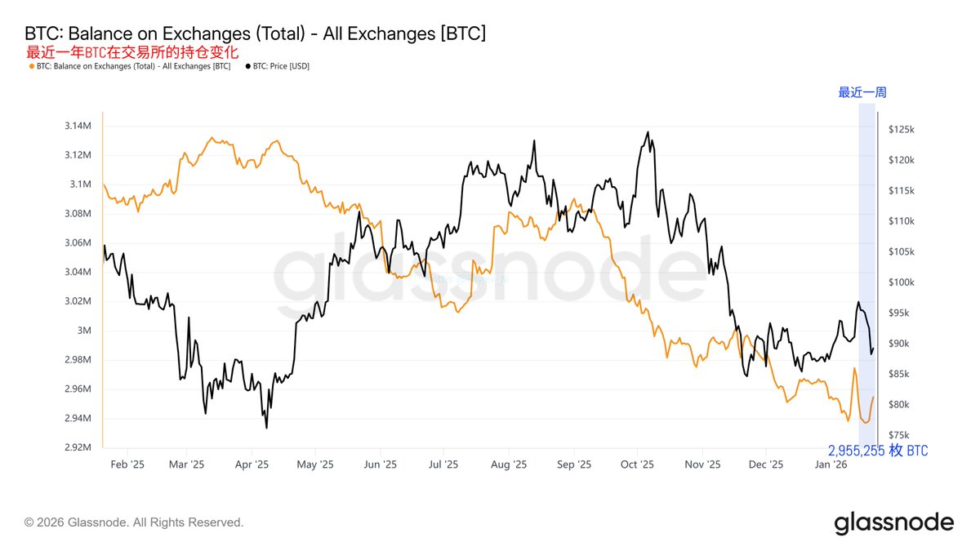Click the chart title 'BTC: Balance on Exchanges (Total)'
980x551 pixels.
[256, 33]
